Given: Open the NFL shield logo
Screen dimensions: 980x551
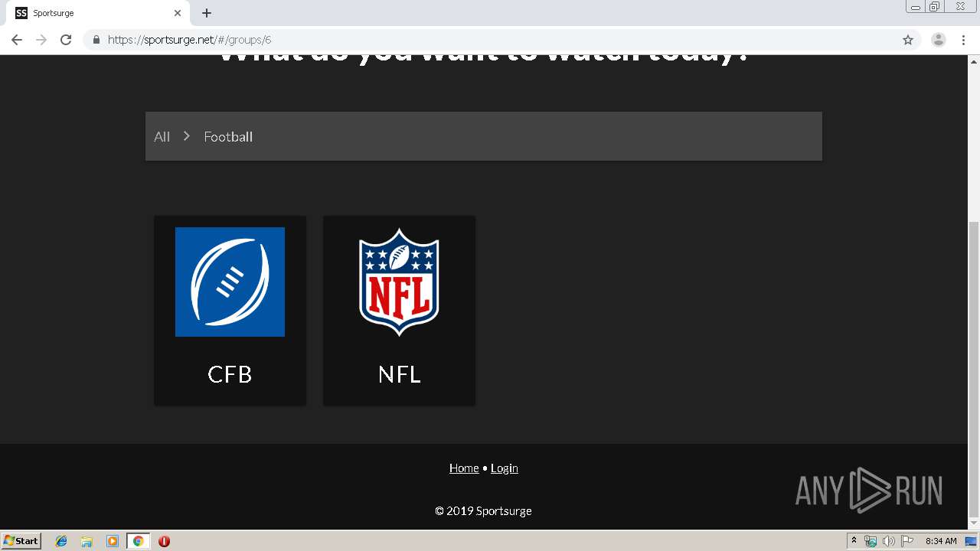Looking at the screenshot, I should tap(399, 282).
